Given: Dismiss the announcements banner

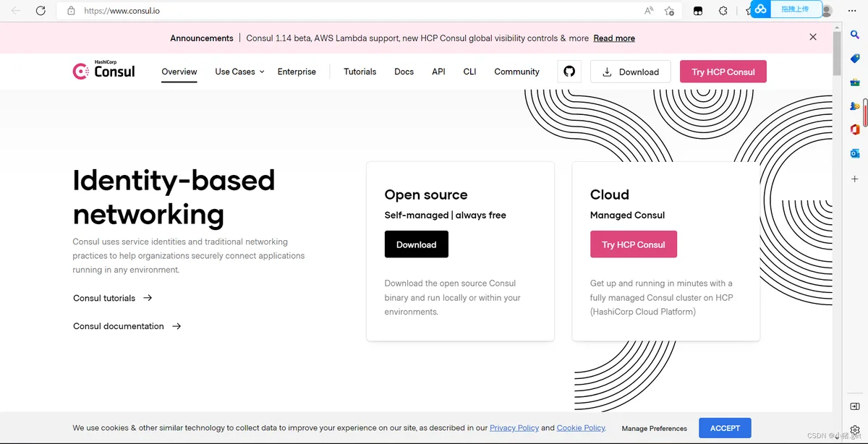Looking at the screenshot, I should (x=813, y=37).
